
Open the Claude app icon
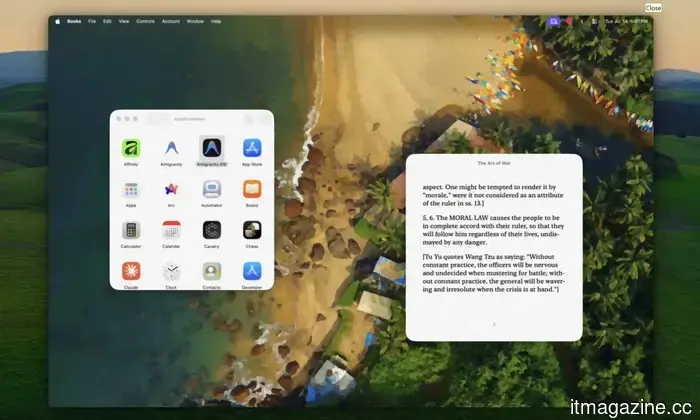pyautogui.click(x=131, y=271)
